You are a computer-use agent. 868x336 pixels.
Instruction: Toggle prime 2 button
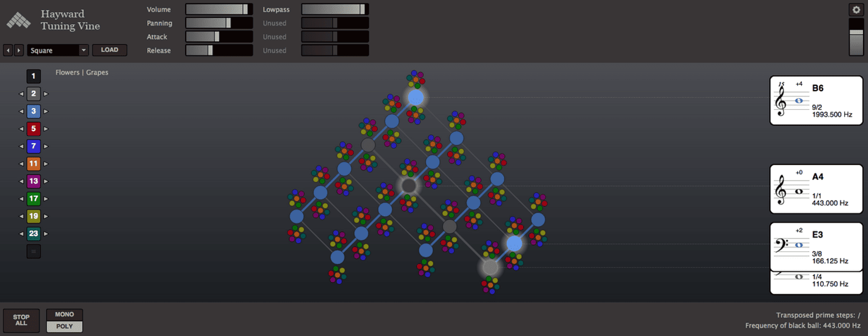coord(33,94)
